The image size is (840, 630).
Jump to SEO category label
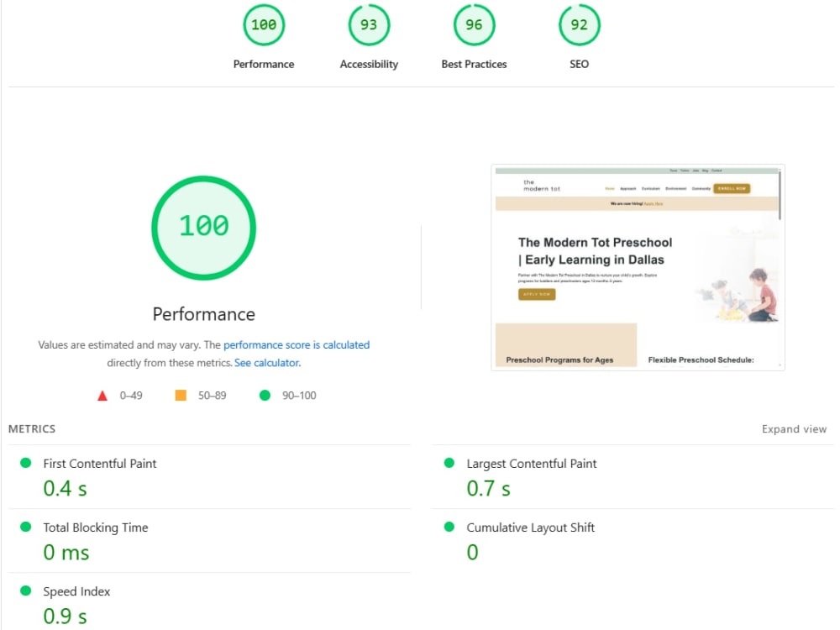[579, 65]
